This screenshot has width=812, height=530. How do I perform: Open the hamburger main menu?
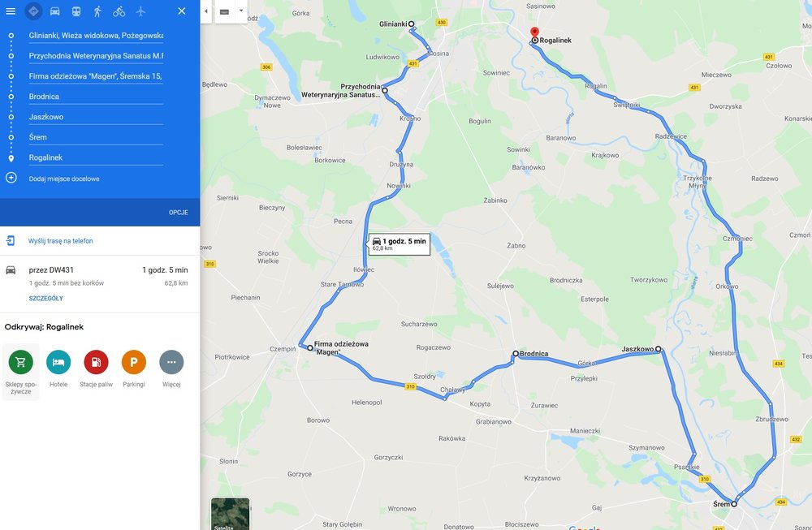point(11,11)
